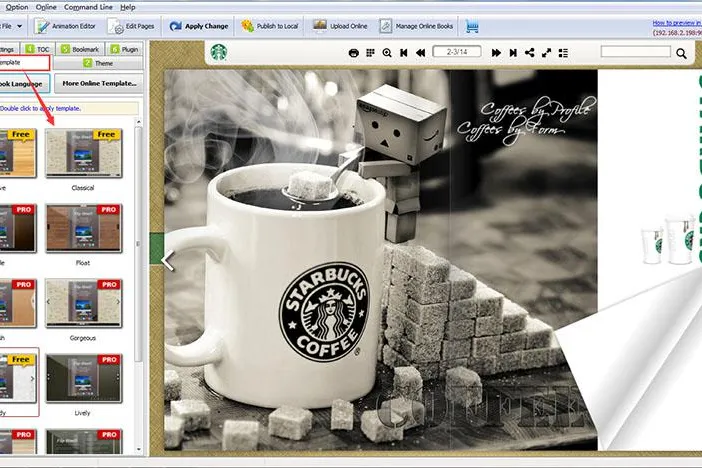Go to previous page
Screen dimensions: 702x468
click(x=420, y=53)
